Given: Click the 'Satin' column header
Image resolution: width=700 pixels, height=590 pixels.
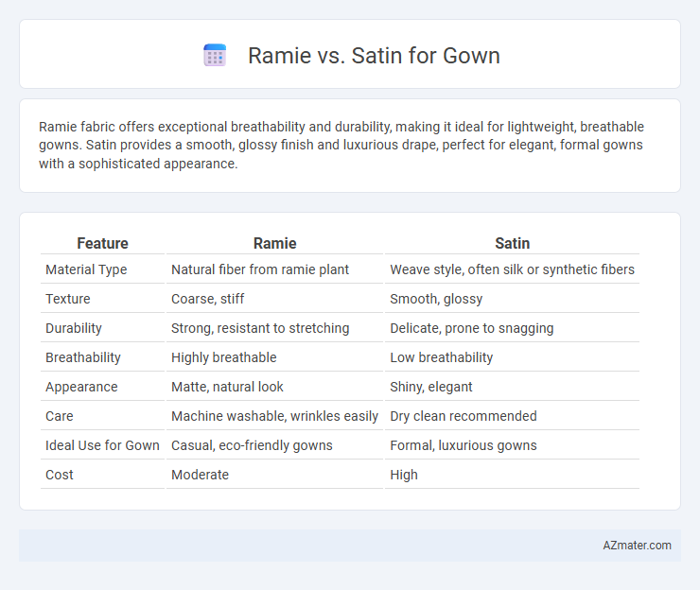Looking at the screenshot, I should point(512,243).
